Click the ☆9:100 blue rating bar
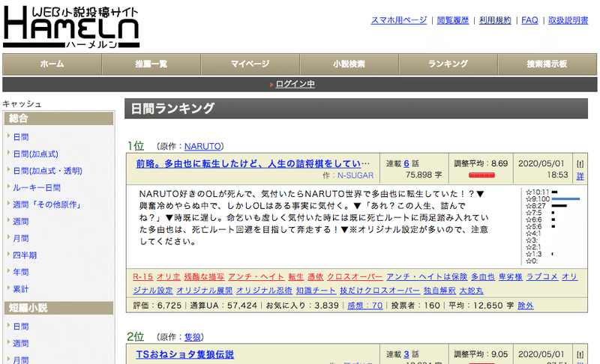The height and width of the screenshot is (364, 600). click(565, 199)
